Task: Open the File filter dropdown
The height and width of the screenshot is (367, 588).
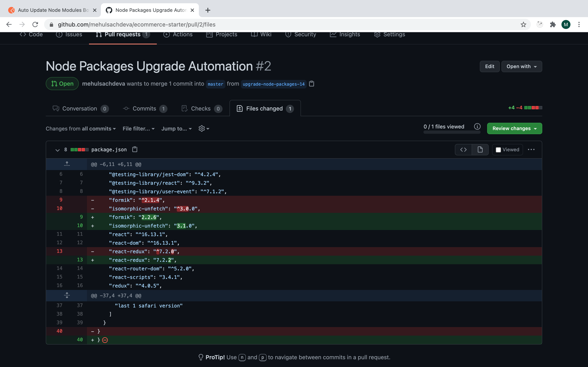Action: pyautogui.click(x=138, y=129)
